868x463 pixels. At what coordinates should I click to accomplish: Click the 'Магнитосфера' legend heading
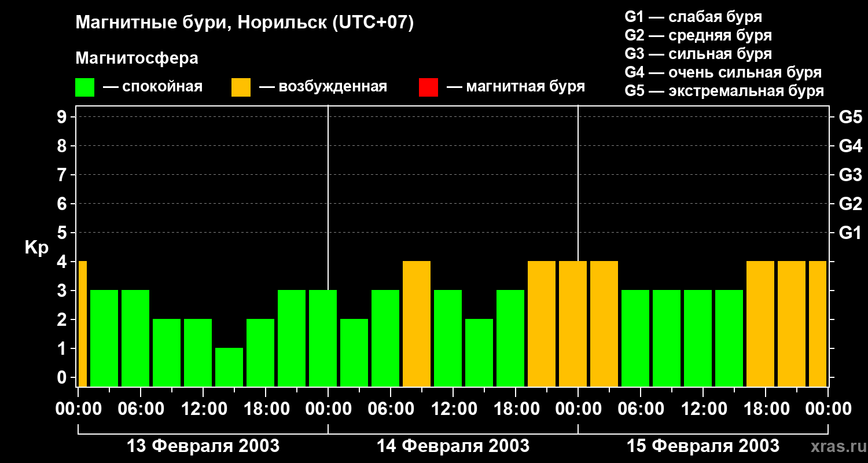pos(137,58)
